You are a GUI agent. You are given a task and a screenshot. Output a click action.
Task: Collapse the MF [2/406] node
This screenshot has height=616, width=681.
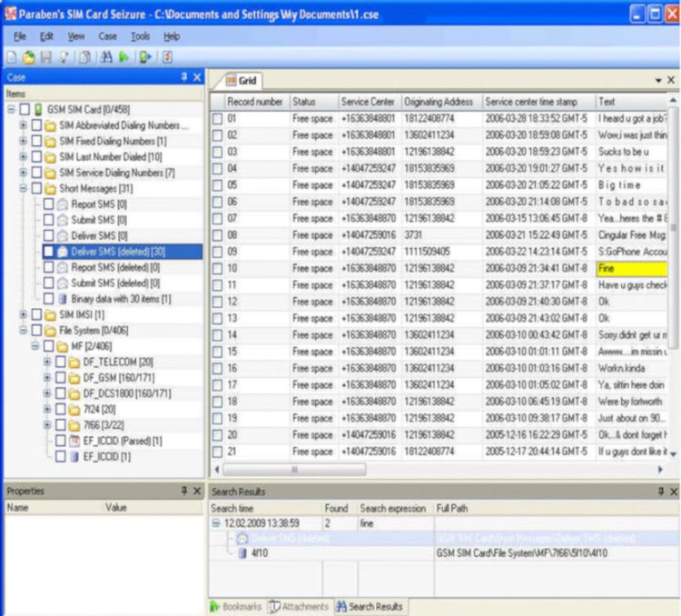click(35, 346)
